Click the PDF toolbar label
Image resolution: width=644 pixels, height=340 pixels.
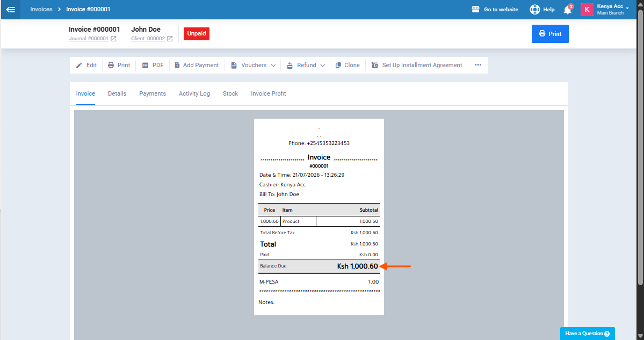158,66
